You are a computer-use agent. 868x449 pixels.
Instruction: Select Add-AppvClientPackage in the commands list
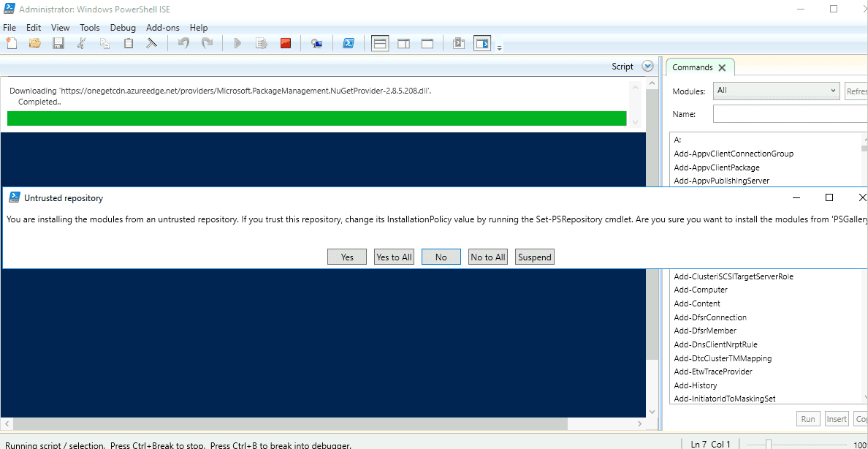(x=716, y=167)
